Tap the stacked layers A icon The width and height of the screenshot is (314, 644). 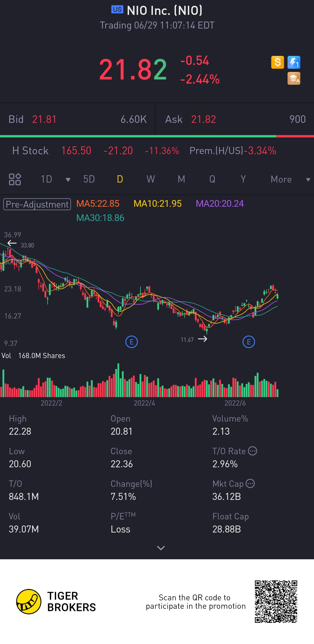point(294,79)
